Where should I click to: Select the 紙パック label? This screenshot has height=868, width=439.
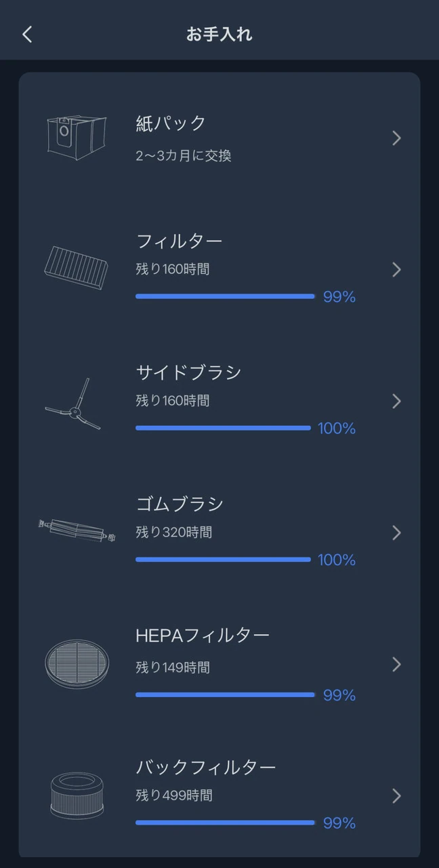tap(171, 123)
